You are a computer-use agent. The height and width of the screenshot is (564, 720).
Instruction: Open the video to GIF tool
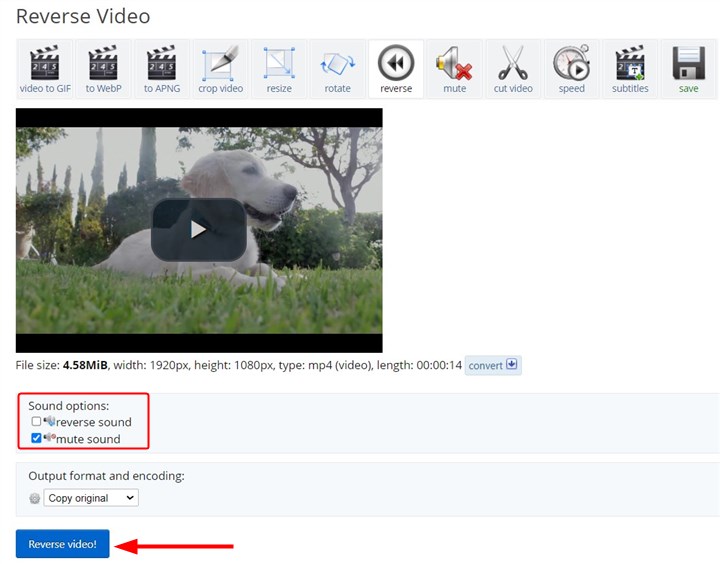(45, 69)
